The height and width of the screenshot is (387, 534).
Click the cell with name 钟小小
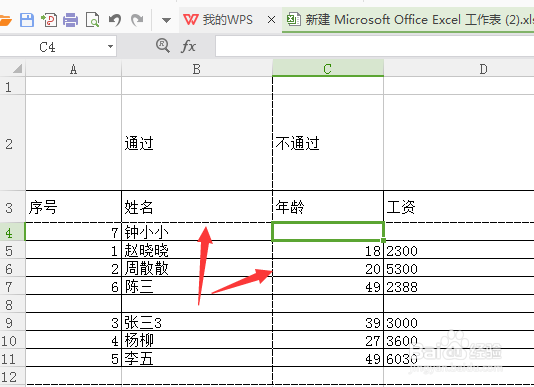click(x=197, y=232)
